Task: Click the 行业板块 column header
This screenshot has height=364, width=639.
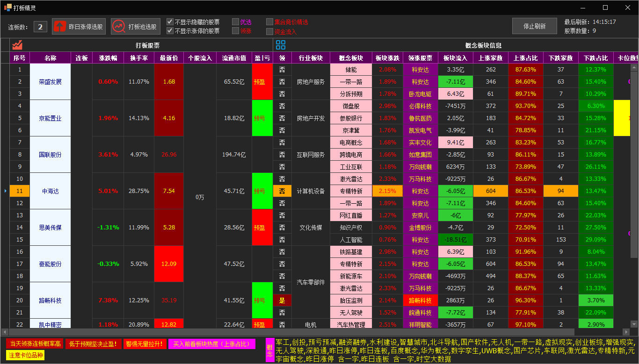Action: click(x=311, y=58)
